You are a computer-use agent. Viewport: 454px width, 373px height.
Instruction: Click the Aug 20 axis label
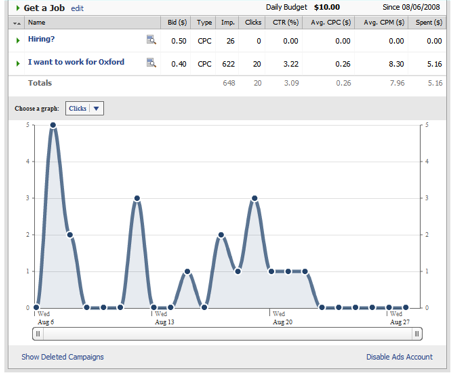tap(283, 322)
